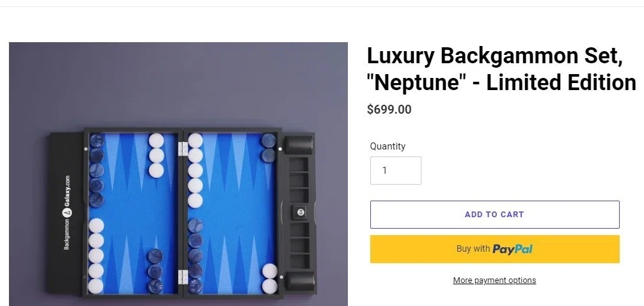Click the ADD TO CART button
The height and width of the screenshot is (306, 644).
[x=494, y=215]
